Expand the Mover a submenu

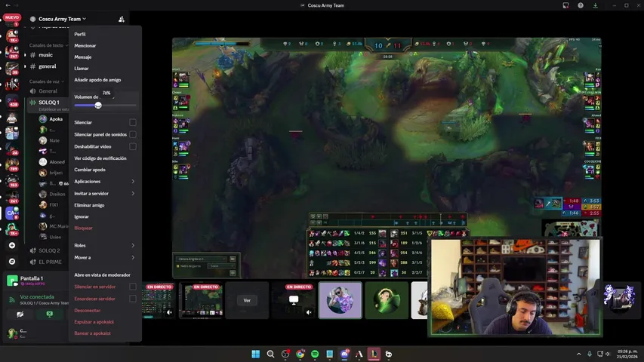pos(105,257)
